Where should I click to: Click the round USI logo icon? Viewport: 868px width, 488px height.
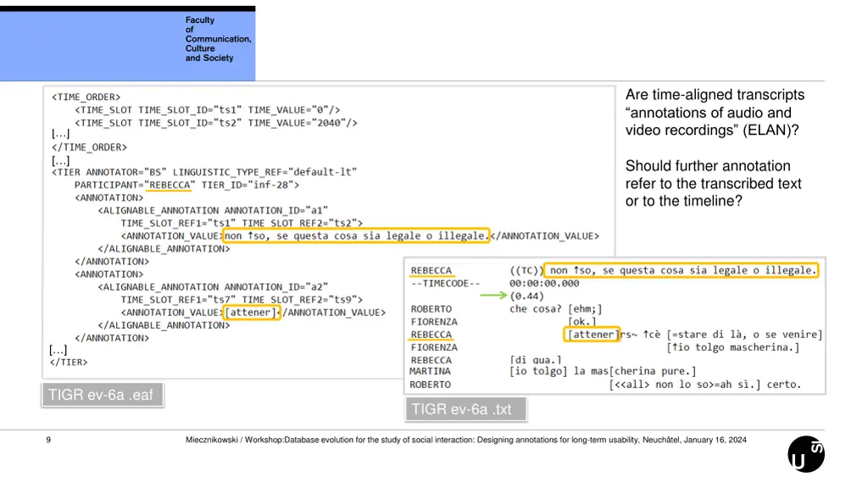click(806, 454)
